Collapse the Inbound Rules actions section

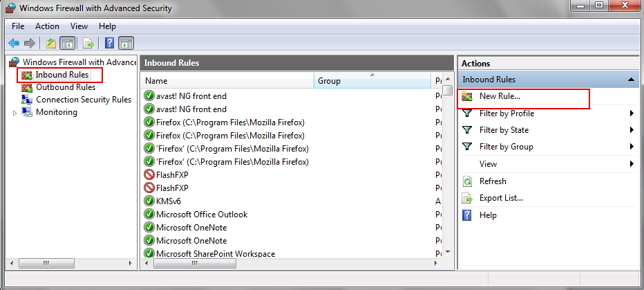pos(632,80)
